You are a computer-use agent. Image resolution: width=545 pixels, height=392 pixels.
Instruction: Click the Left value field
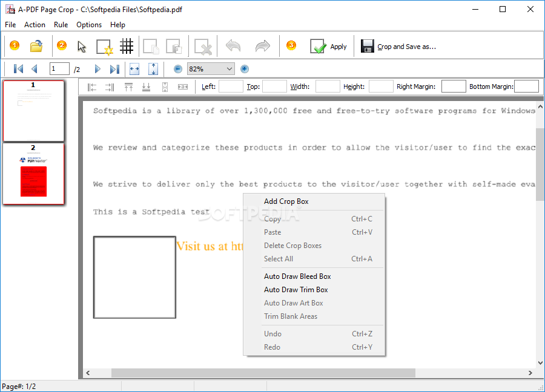click(231, 86)
